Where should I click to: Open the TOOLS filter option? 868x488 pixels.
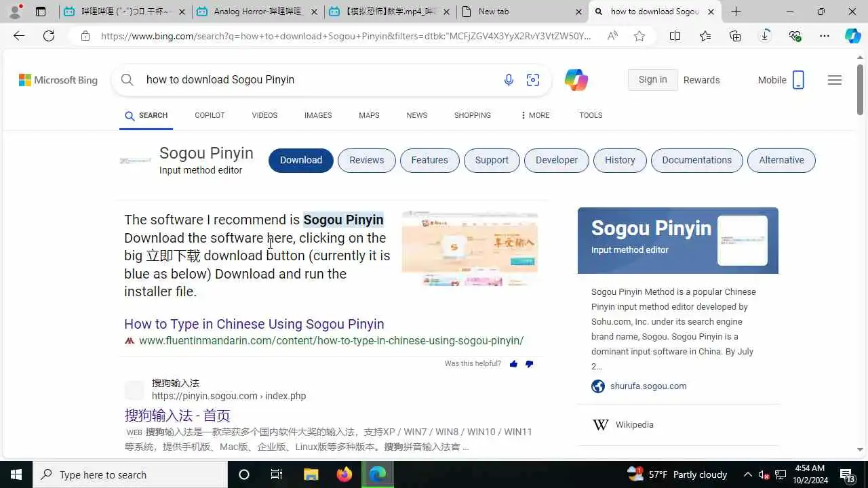[591, 115]
